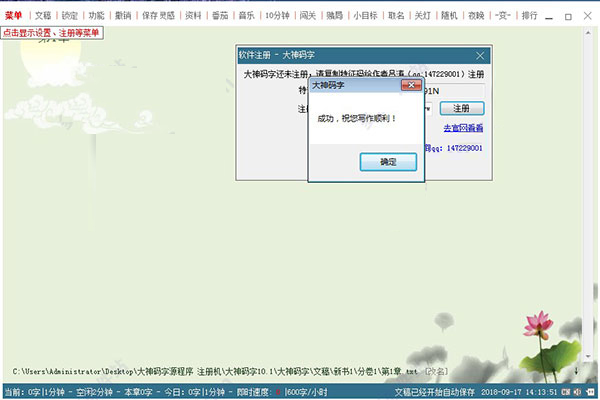Toggle 夜晚 night mode
Viewport: 600px width, 400px height.
[x=476, y=16]
